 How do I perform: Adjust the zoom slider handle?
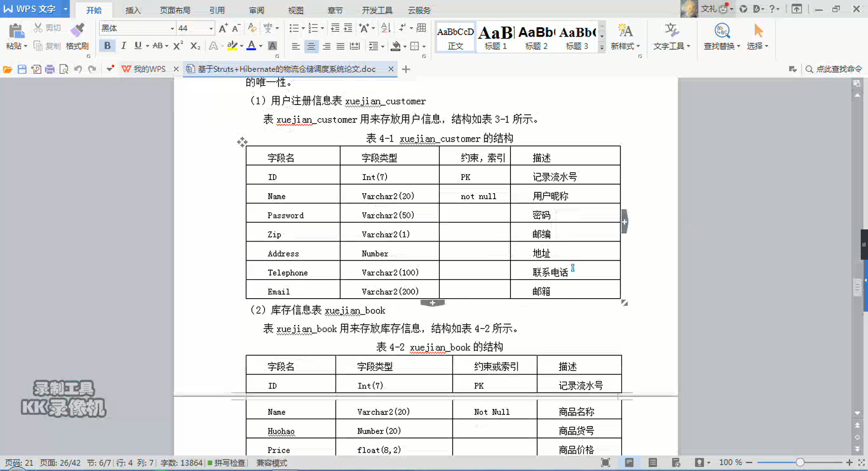point(800,462)
